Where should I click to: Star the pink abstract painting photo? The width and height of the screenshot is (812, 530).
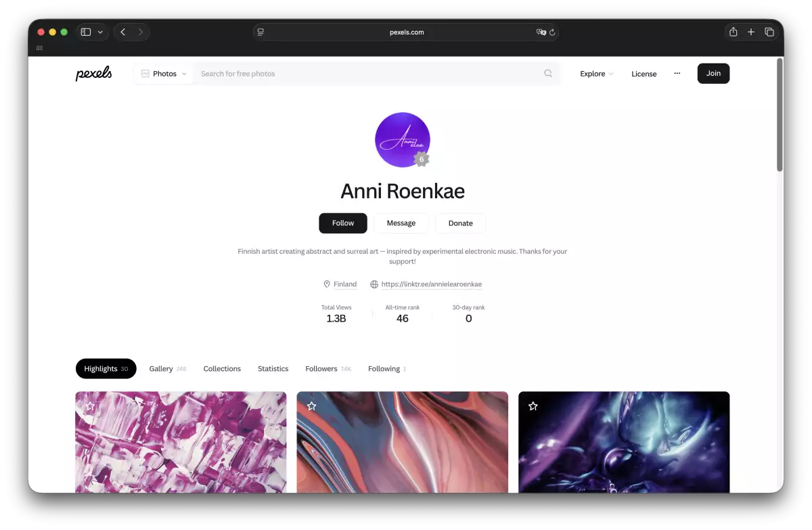[x=90, y=406]
